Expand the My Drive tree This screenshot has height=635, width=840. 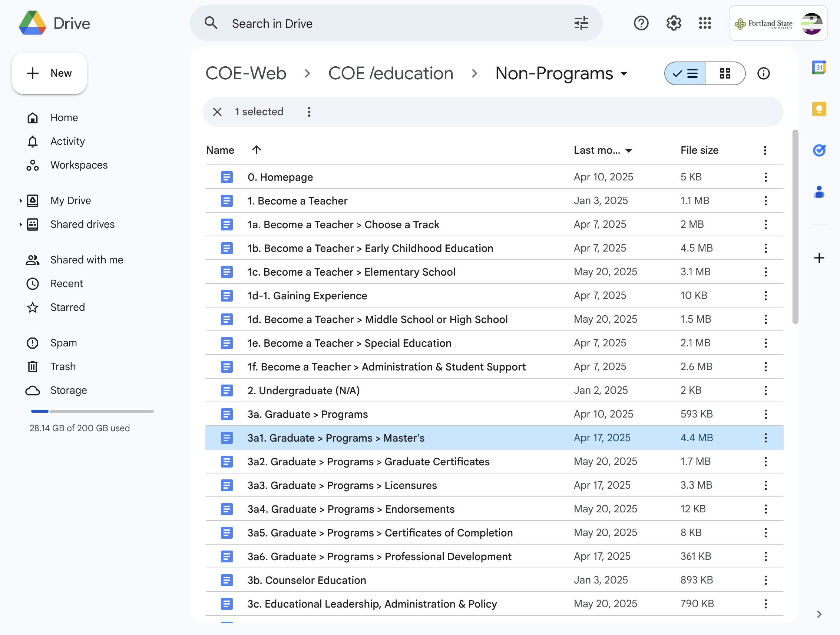pyautogui.click(x=20, y=200)
